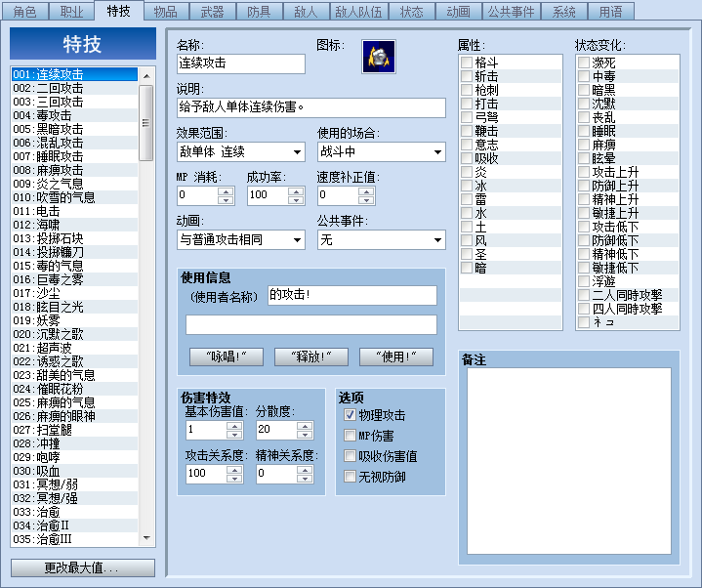Image resolution: width=702 pixels, height=588 pixels.
Task: Open the 公共事件 dropdown showing 无
Action: coord(382,240)
